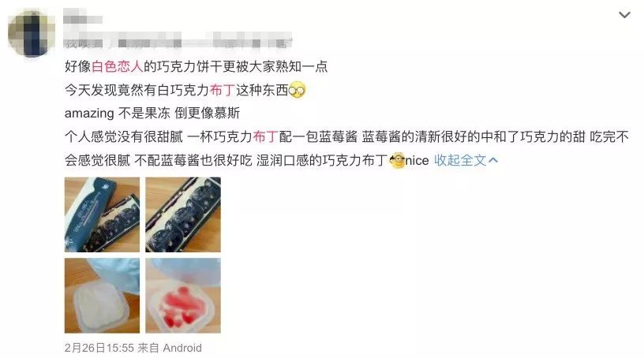Open the 2月26日15:55 timestamp link
This screenshot has height=358, width=644.
(x=99, y=348)
